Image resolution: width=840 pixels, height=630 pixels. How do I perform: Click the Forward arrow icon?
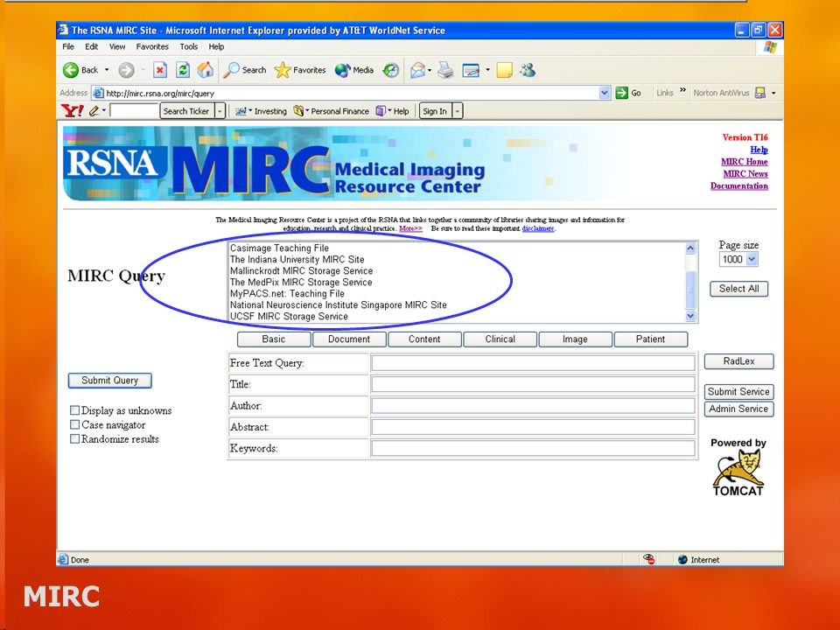click(x=126, y=70)
